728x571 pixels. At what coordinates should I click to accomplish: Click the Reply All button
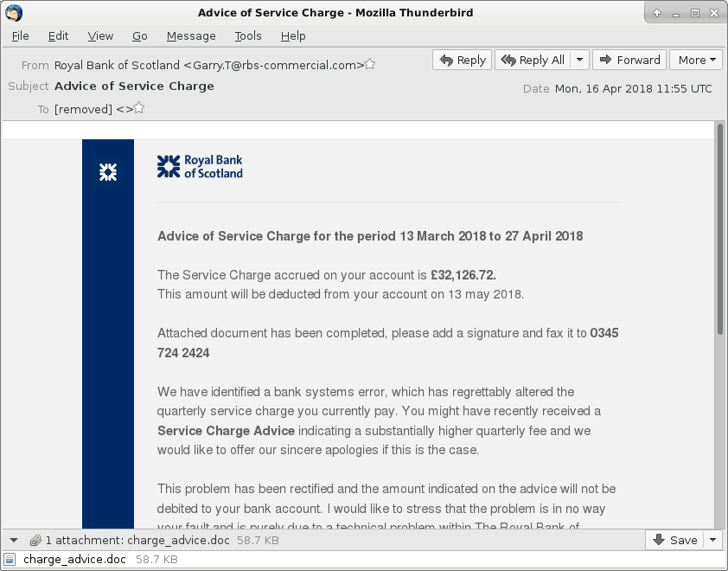pos(533,60)
